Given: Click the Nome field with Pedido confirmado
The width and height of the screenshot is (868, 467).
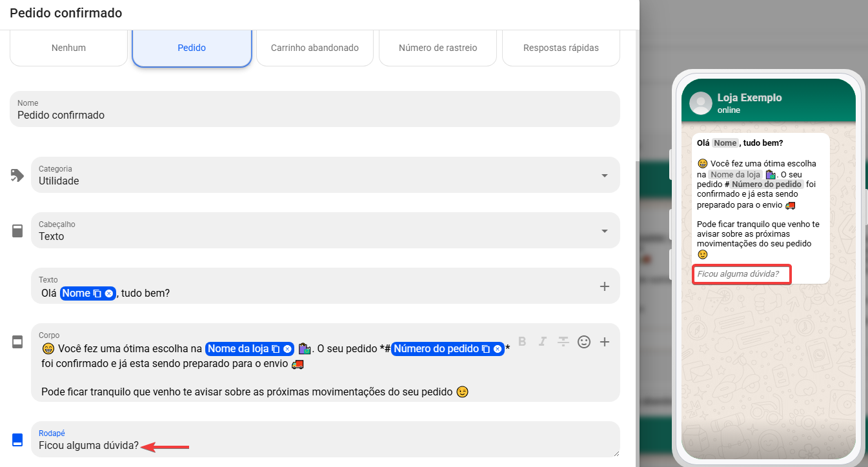Looking at the screenshot, I should click(x=315, y=109).
